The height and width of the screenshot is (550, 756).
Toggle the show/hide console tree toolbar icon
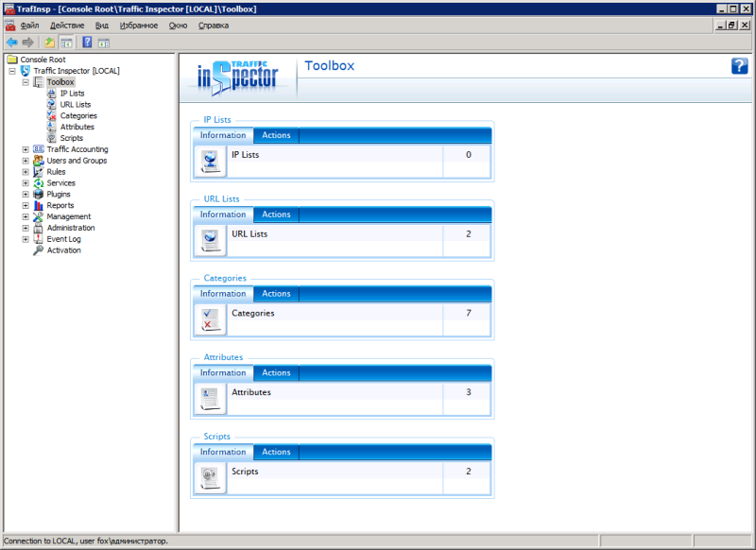pyautogui.click(x=66, y=43)
